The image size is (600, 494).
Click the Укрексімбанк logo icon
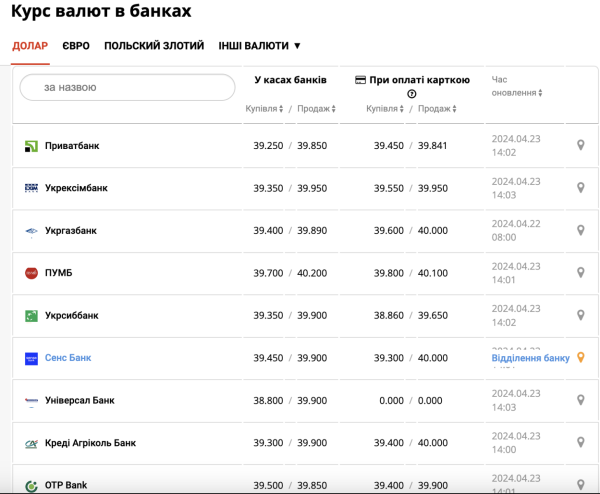tap(31, 188)
